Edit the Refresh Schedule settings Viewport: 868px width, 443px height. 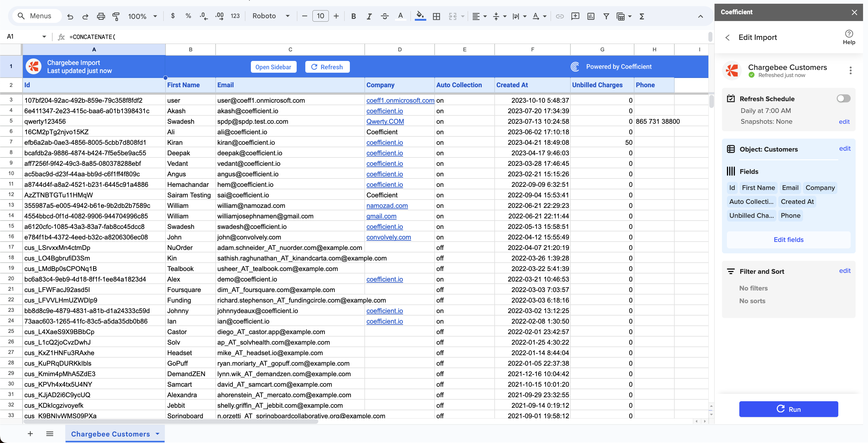(x=844, y=122)
